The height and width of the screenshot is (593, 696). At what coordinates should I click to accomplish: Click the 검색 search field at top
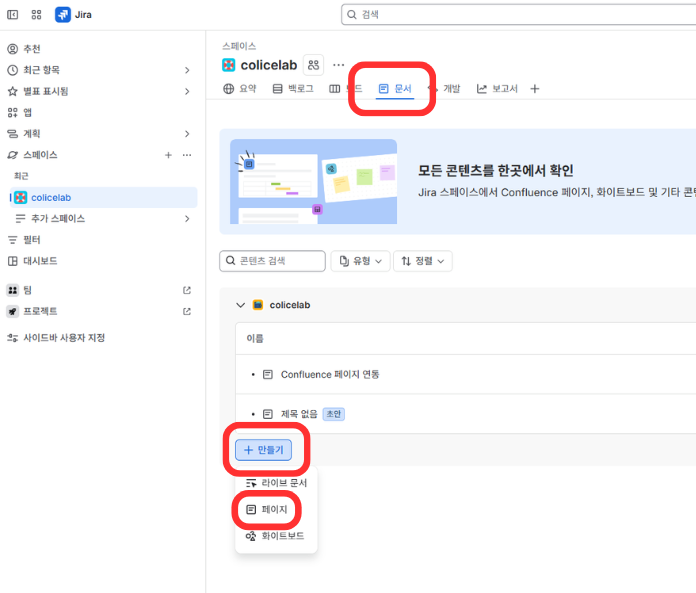coord(518,15)
